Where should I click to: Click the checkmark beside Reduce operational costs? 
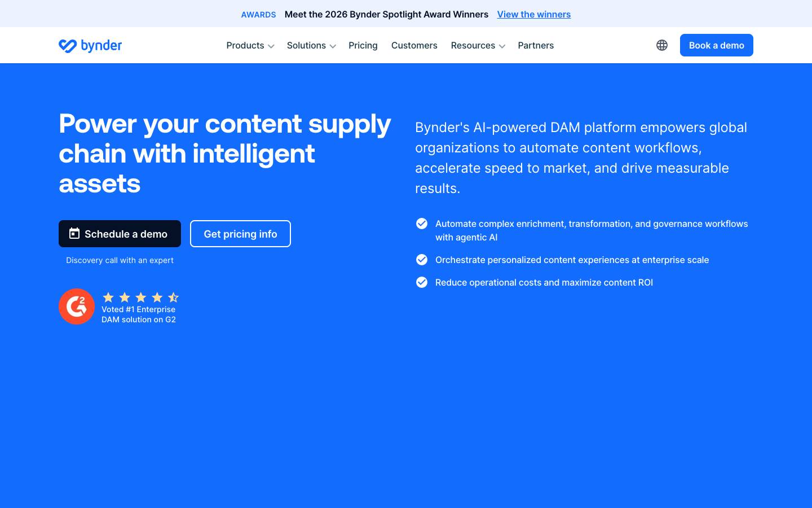422,282
